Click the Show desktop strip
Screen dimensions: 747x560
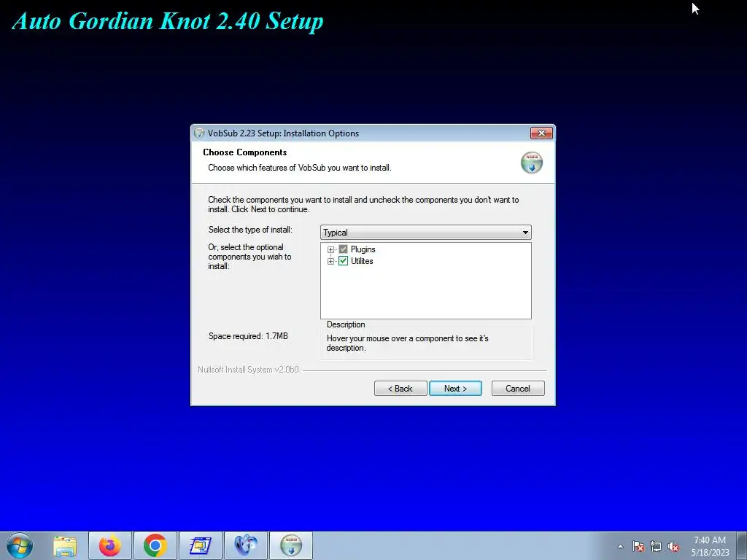(742, 545)
